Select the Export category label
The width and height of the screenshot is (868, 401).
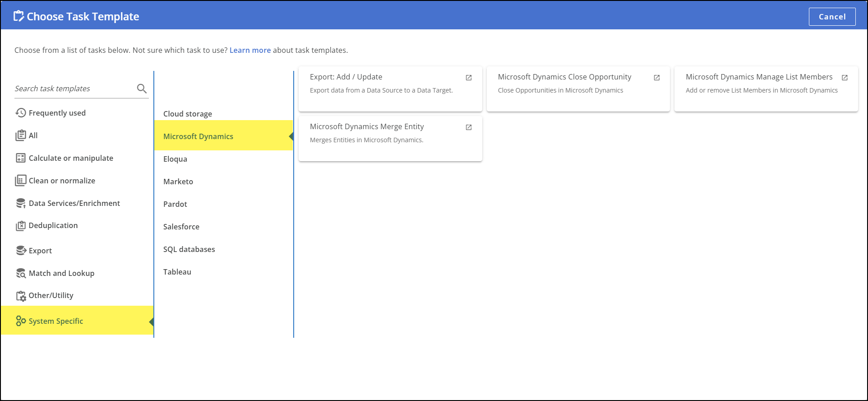point(40,251)
